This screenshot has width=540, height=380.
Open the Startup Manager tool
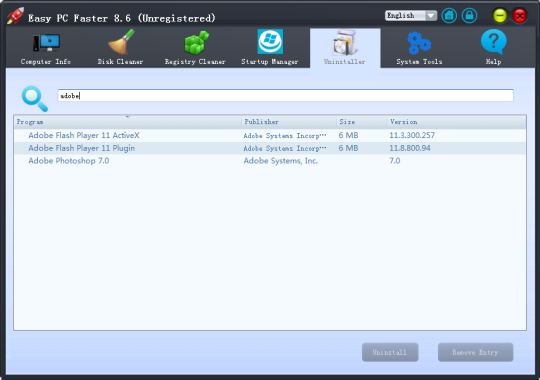click(270, 48)
